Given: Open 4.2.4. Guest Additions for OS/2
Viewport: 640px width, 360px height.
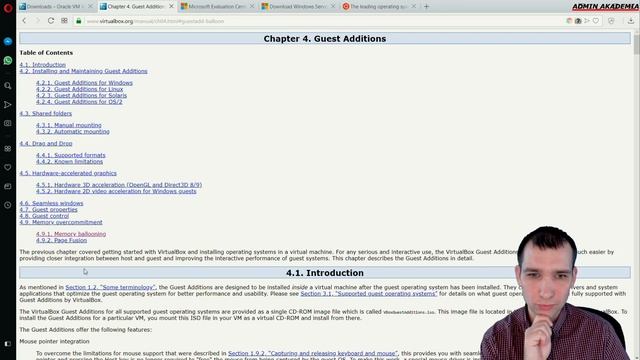Looking at the screenshot, I should click(79, 102).
